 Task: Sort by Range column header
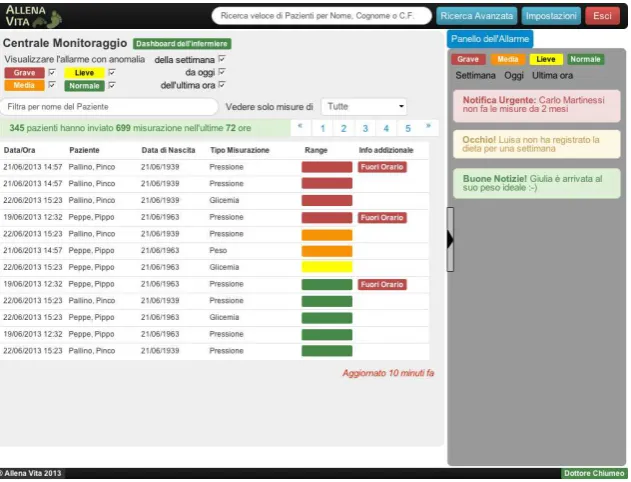[316, 150]
